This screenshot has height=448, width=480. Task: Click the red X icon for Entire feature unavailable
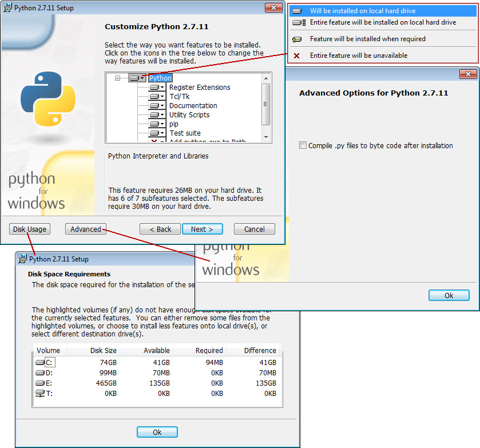pyautogui.click(x=296, y=55)
